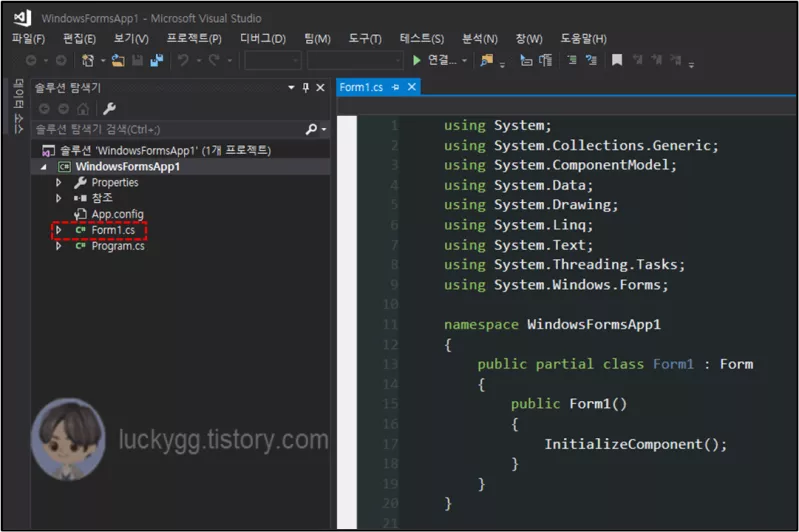The height and width of the screenshot is (532, 799).
Task: Switch to the Form1.cs tab
Action: (361, 87)
